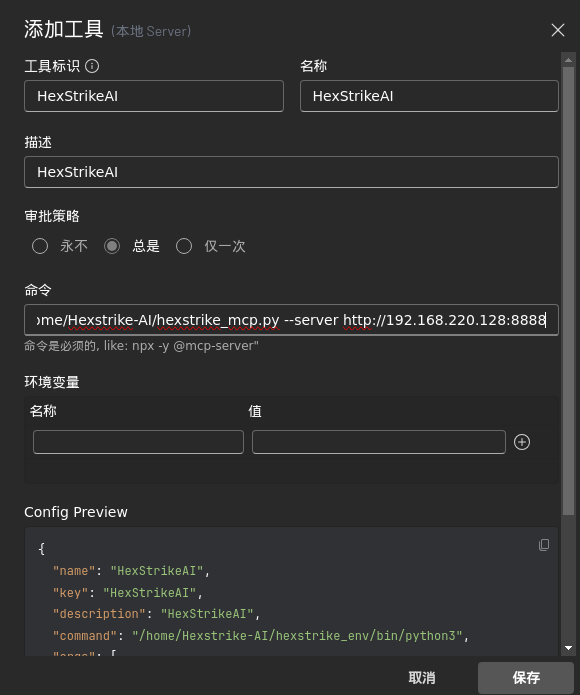Click the 命令是必须的 hint text

[141, 346]
